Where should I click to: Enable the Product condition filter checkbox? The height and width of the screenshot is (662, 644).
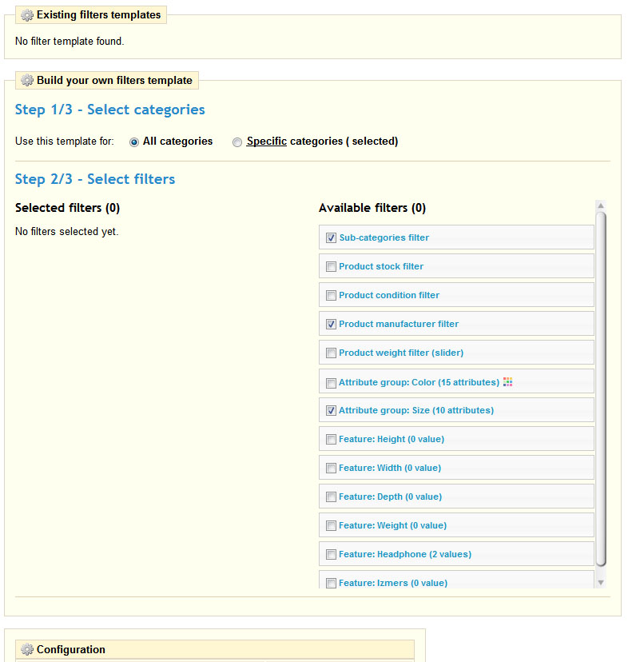331,296
